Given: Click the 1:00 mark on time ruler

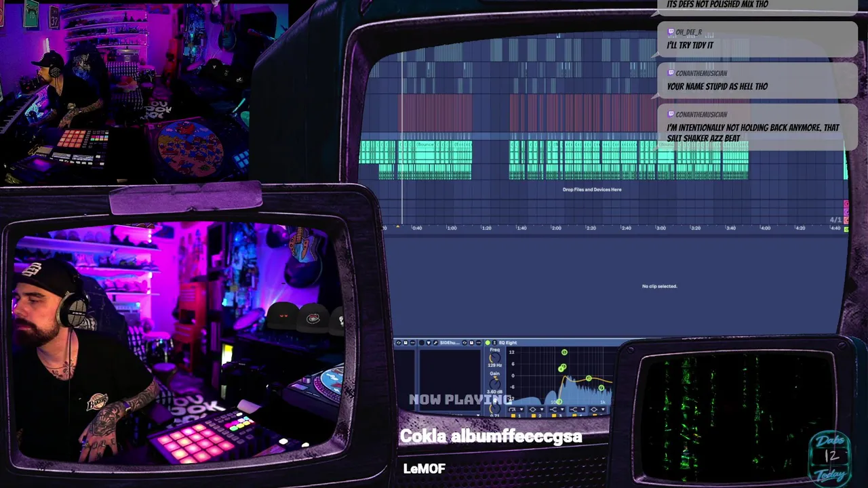Looking at the screenshot, I should pos(452,228).
